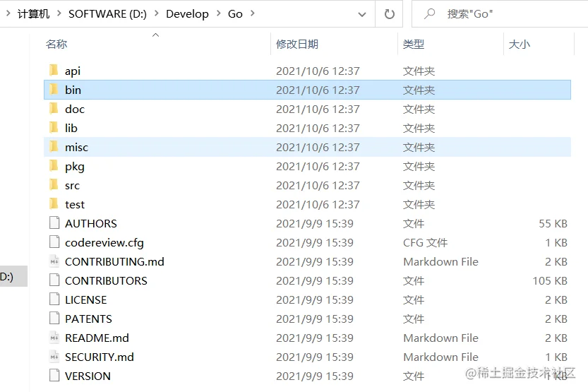
Task: Click the date of the pkg folder
Action: [318, 166]
